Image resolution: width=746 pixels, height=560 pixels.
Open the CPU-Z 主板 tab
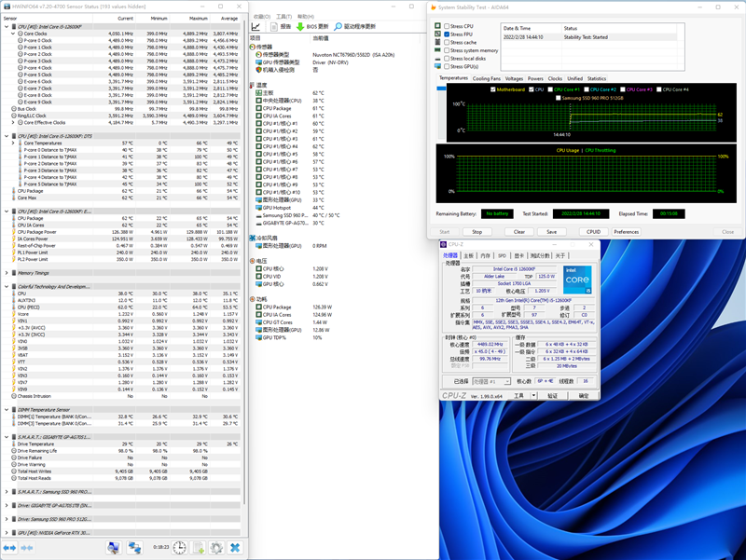coord(469,255)
